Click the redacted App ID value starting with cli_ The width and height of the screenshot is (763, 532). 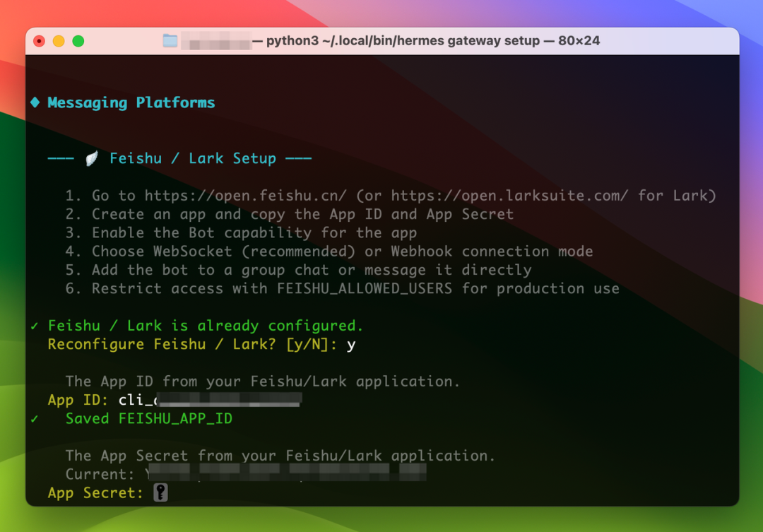click(211, 400)
